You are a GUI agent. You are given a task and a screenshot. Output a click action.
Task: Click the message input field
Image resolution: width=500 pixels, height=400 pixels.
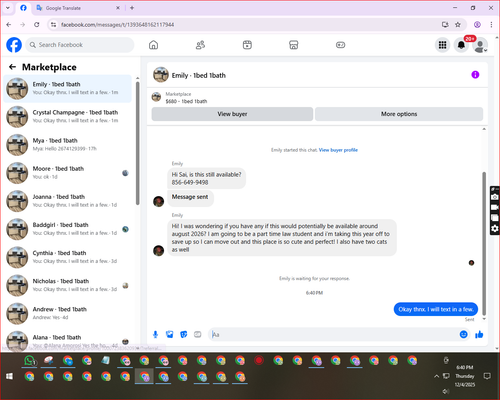point(333,334)
